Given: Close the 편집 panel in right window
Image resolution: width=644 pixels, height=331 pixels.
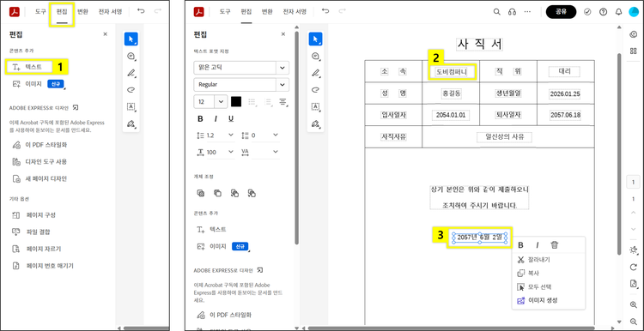Looking at the screenshot, I should (x=283, y=34).
